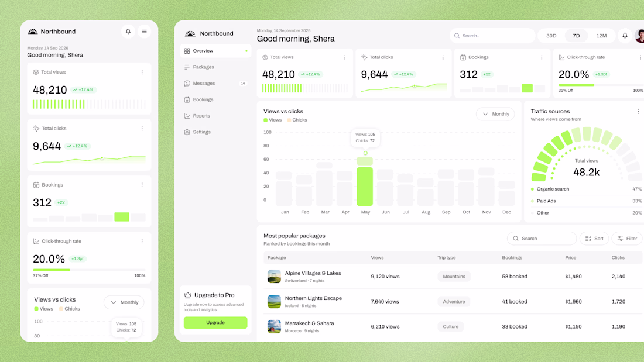The height and width of the screenshot is (362, 644).
Task: Open Bookings in sidebar
Action: (215, 99)
